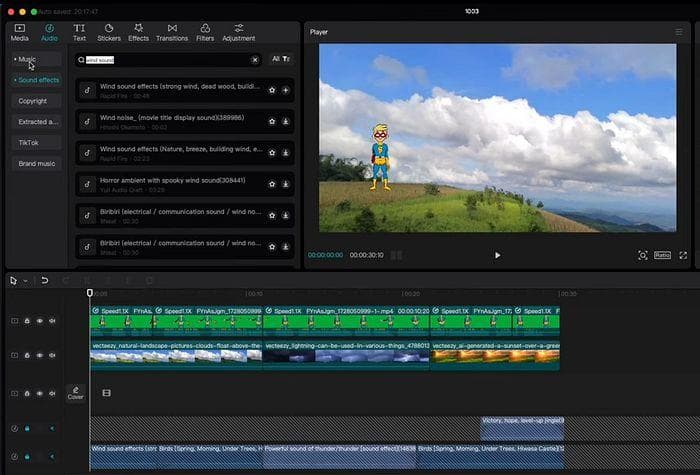The height and width of the screenshot is (475, 700).
Task: Mute the landscape video track
Action: point(52,355)
